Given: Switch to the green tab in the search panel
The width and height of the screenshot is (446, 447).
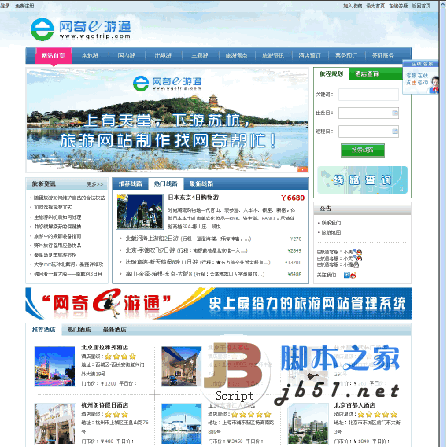Looking at the screenshot, I should [x=375, y=74].
